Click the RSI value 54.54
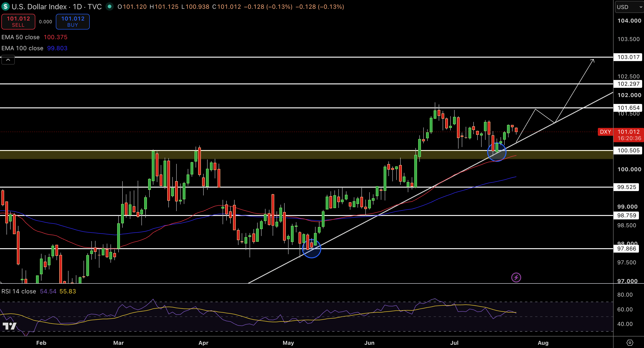 click(48, 291)
